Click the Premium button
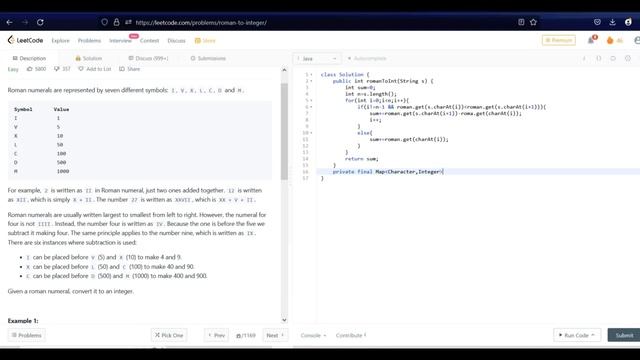640x360 pixels. point(559,40)
